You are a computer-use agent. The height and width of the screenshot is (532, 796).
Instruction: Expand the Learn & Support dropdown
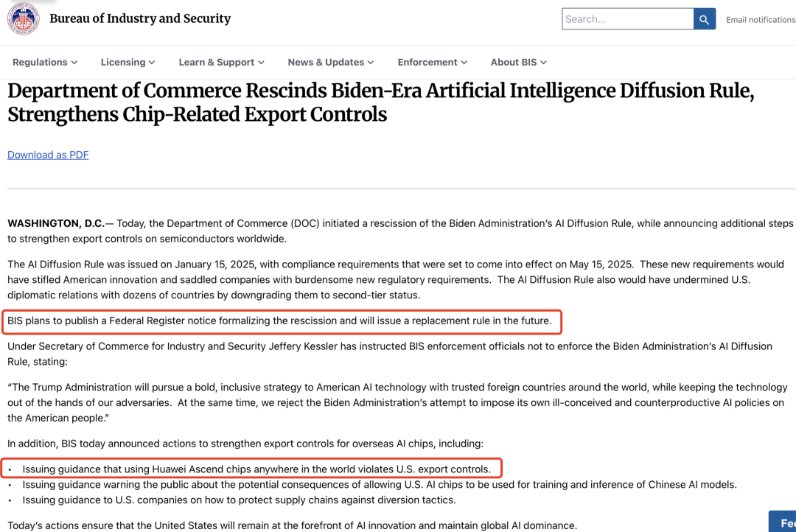pos(221,63)
